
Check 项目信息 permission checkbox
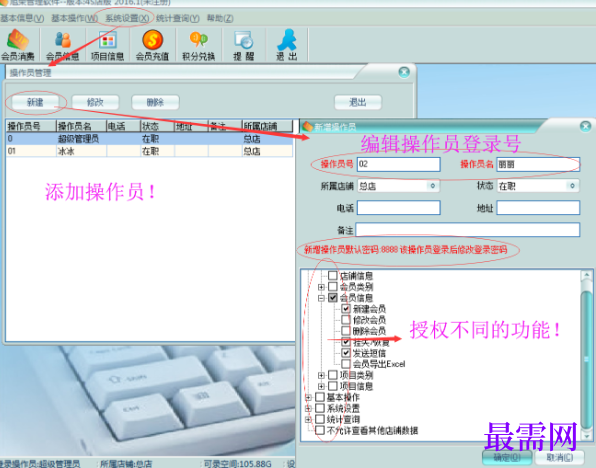coord(333,386)
